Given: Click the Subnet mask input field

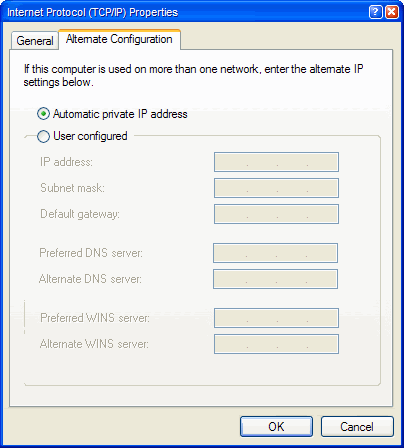Looking at the screenshot, I should pyautogui.click(x=276, y=188).
